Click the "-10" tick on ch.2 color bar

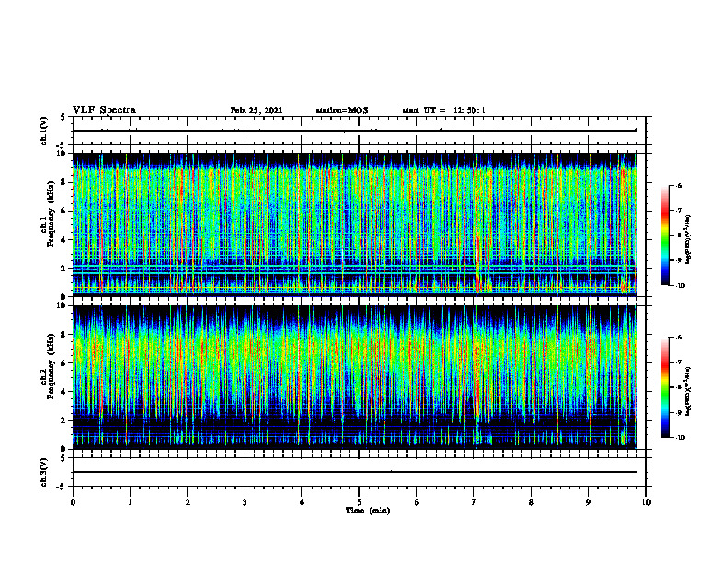(679, 438)
